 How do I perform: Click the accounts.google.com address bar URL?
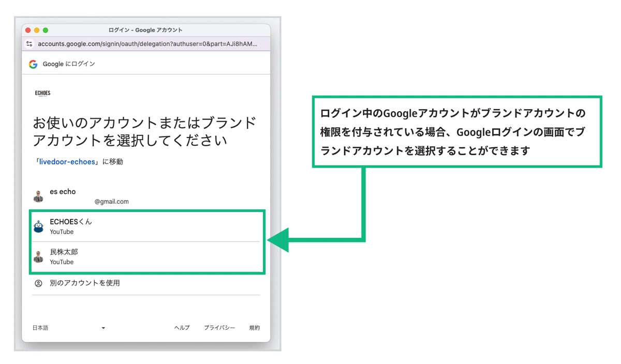(x=147, y=44)
